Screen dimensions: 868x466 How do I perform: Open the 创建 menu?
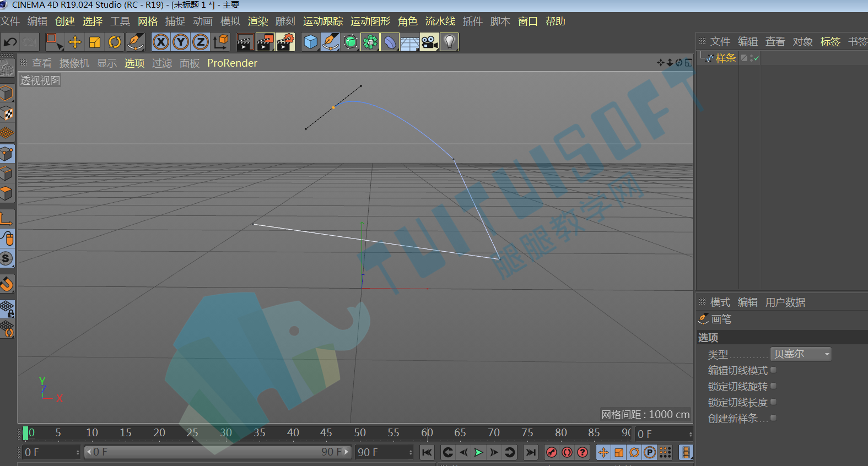65,21
